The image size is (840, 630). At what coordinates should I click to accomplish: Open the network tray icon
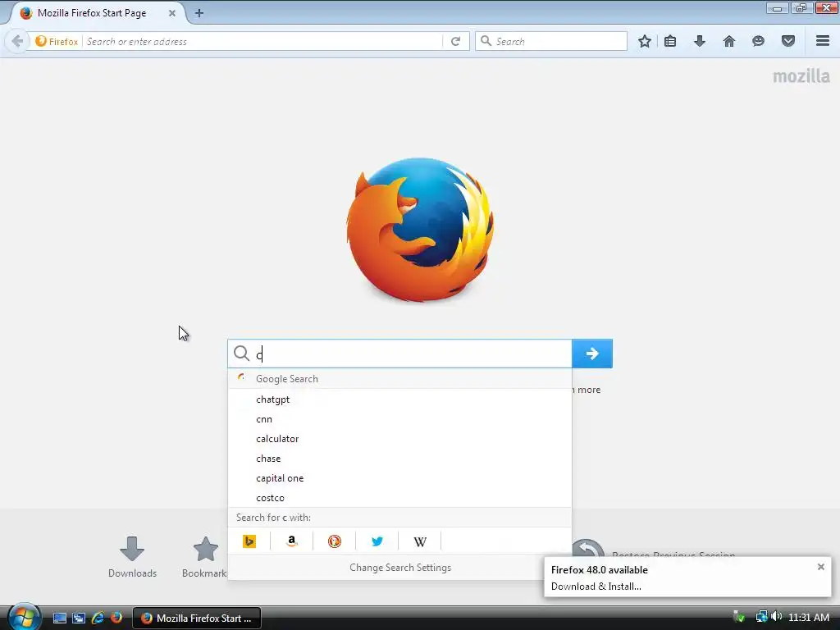point(761,617)
